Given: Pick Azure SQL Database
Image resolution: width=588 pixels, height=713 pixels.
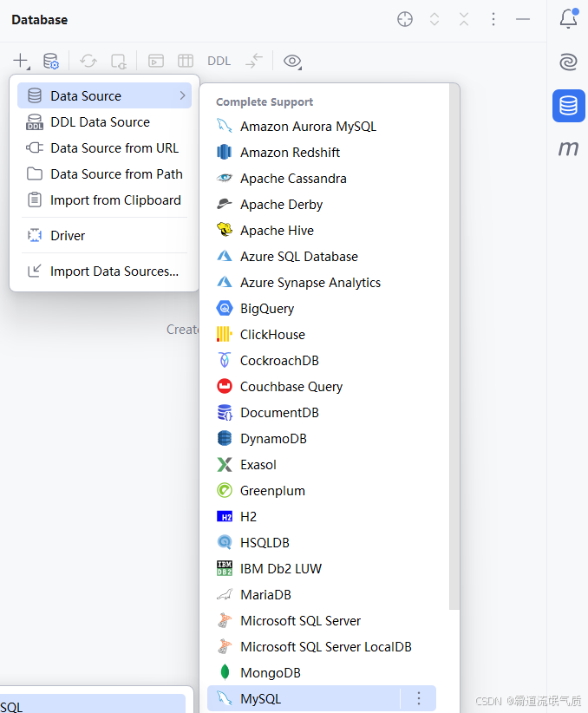Looking at the screenshot, I should (322, 257).
